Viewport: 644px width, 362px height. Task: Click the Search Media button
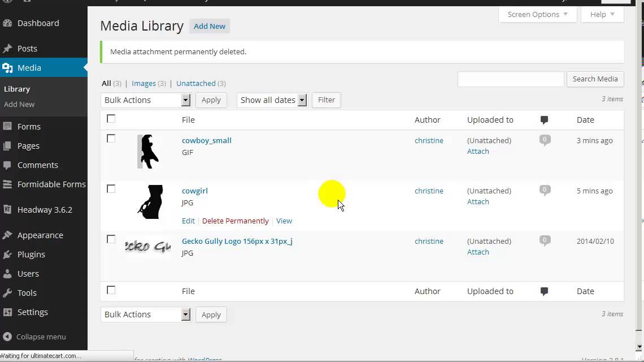595,79
